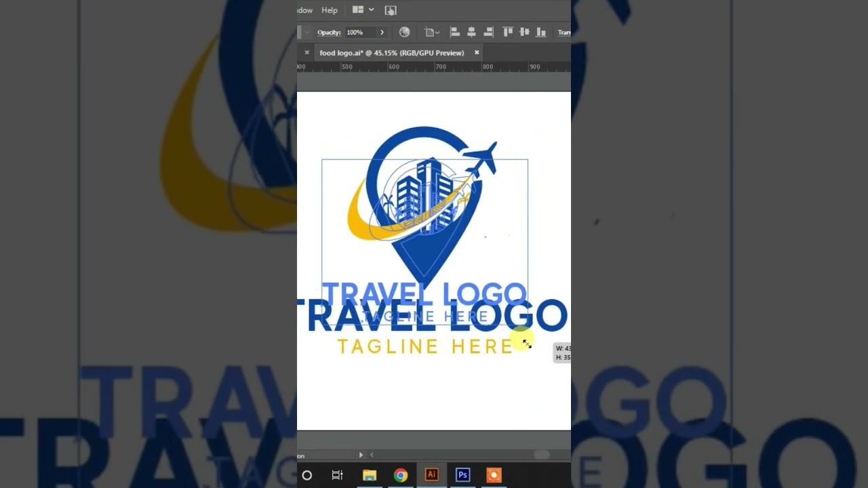Click the airplane shape in the logo

coord(481,160)
